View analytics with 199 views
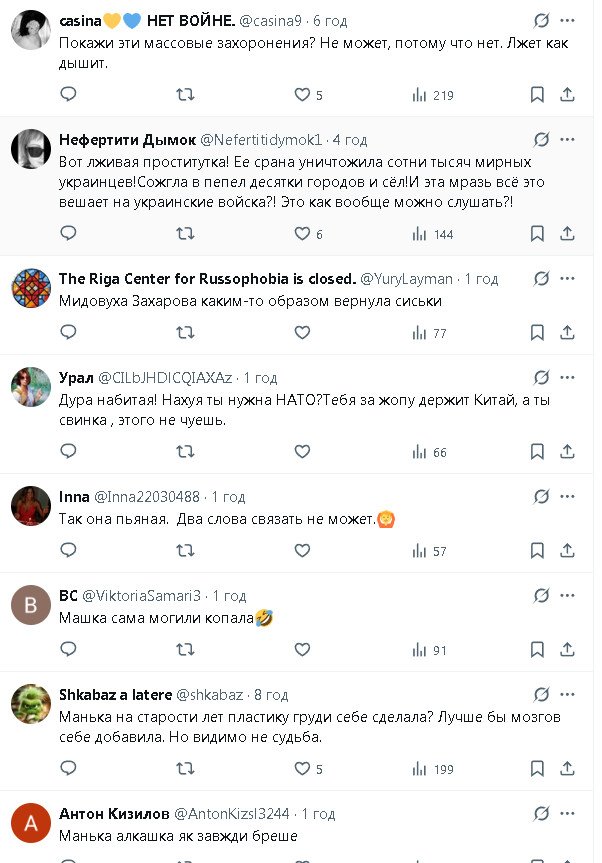 click(x=432, y=769)
